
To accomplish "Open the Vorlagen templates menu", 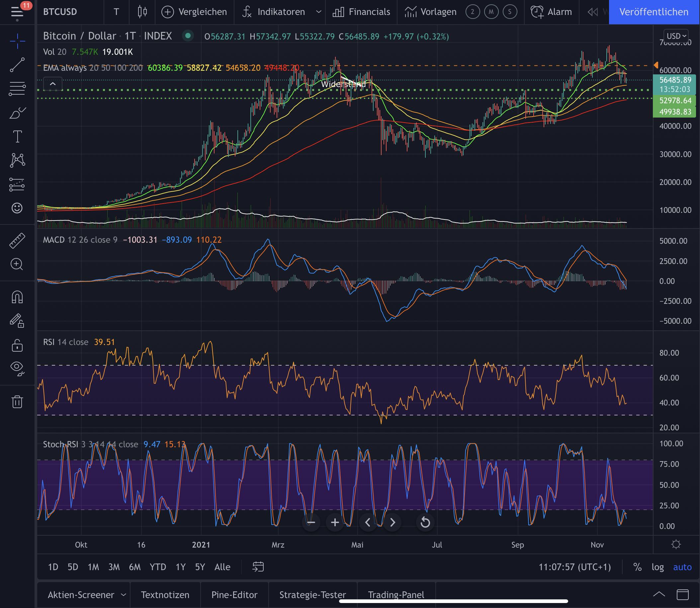I will (430, 12).
